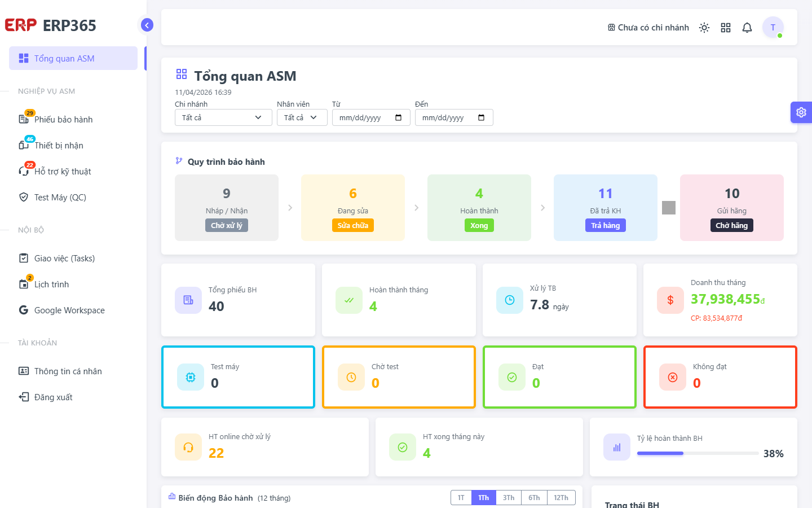This screenshot has width=812, height=508.
Task: Click the Chờ xử lý stage badge
Action: 227,225
